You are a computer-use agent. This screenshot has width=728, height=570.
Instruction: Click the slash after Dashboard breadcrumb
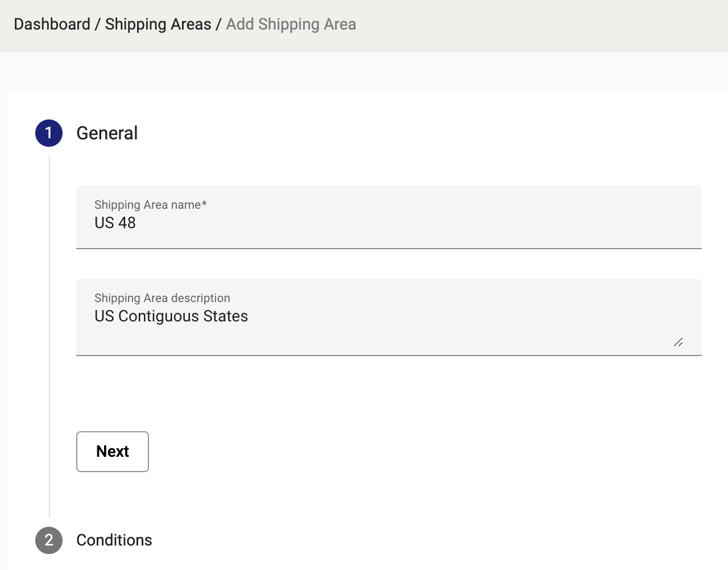tap(98, 24)
